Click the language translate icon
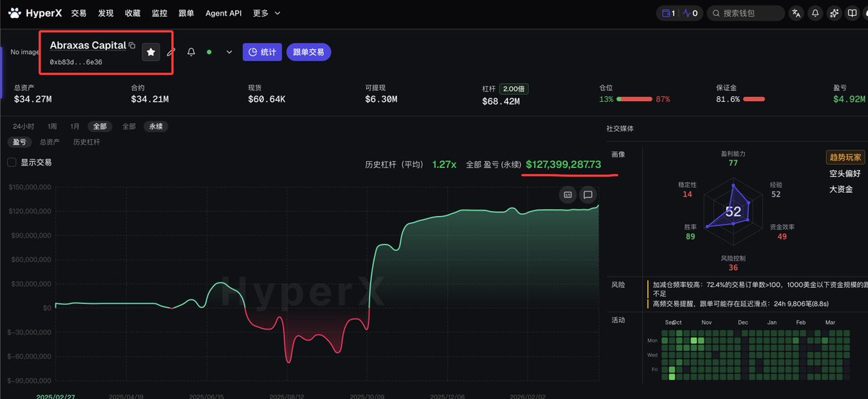 [x=796, y=13]
